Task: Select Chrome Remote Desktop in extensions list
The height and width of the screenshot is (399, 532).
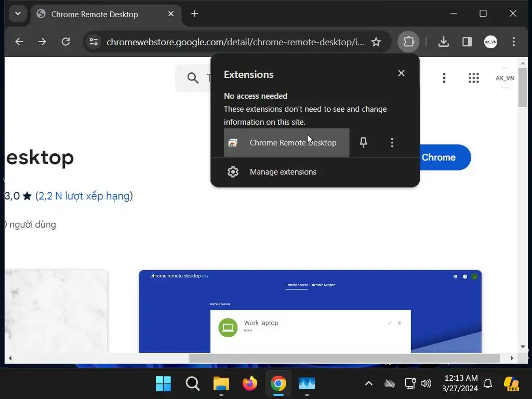Action: pos(286,142)
